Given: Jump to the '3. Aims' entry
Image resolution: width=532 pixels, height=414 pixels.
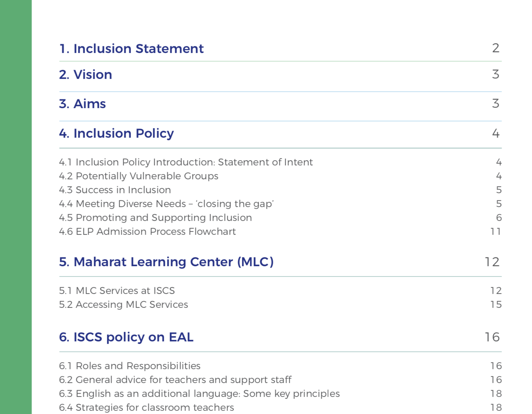Looking at the screenshot, I should 82,104.
